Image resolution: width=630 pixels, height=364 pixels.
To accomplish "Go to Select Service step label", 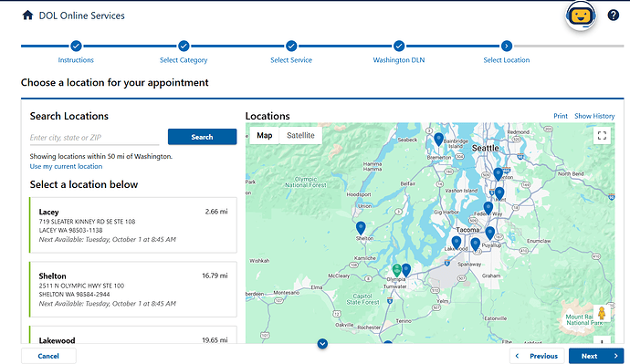I will coord(291,60).
